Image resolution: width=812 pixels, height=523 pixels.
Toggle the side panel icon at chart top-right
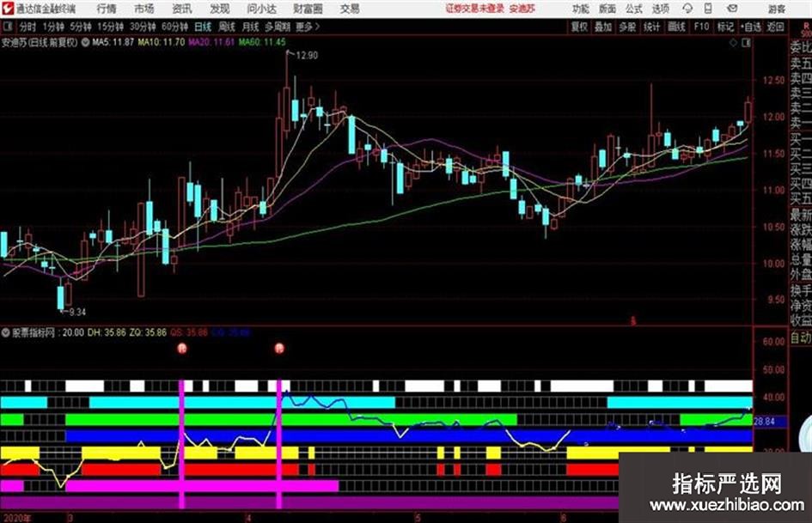coord(746,43)
